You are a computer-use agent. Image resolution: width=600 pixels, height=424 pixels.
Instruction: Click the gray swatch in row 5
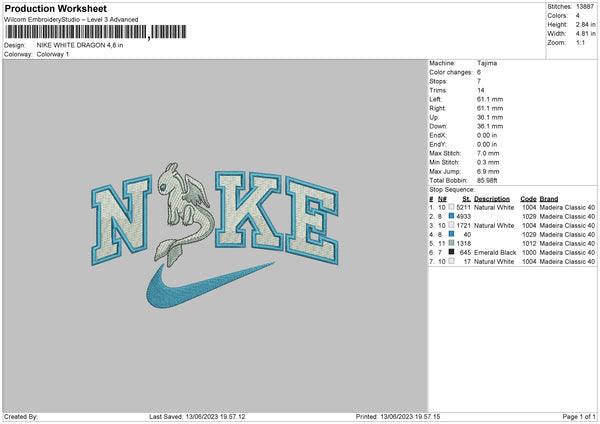pos(452,243)
